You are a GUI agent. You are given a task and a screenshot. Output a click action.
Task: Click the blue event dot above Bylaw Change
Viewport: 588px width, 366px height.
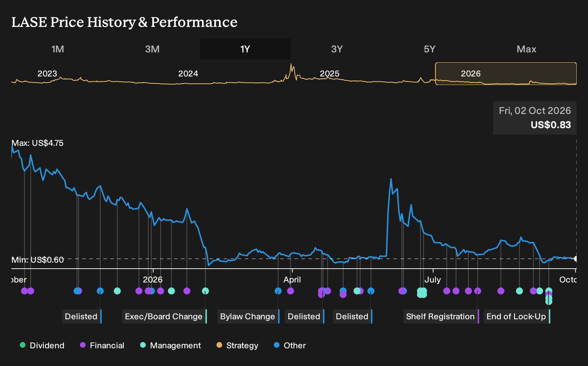tap(278, 291)
